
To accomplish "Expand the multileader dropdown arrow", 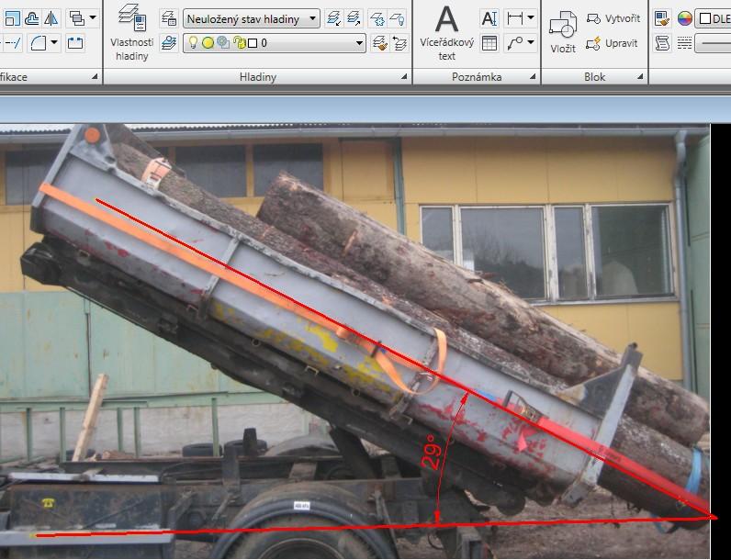I will coord(531,42).
